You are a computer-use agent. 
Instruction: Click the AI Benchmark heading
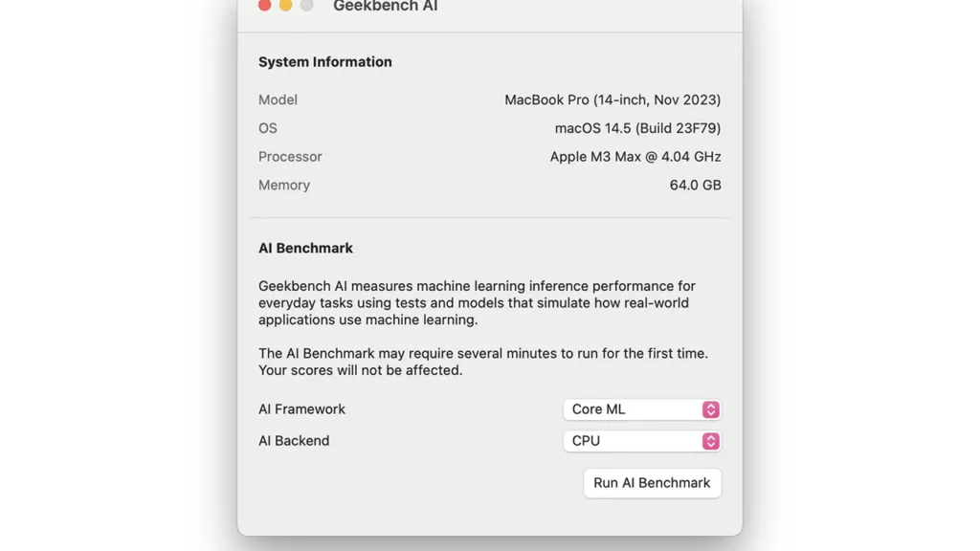[305, 248]
